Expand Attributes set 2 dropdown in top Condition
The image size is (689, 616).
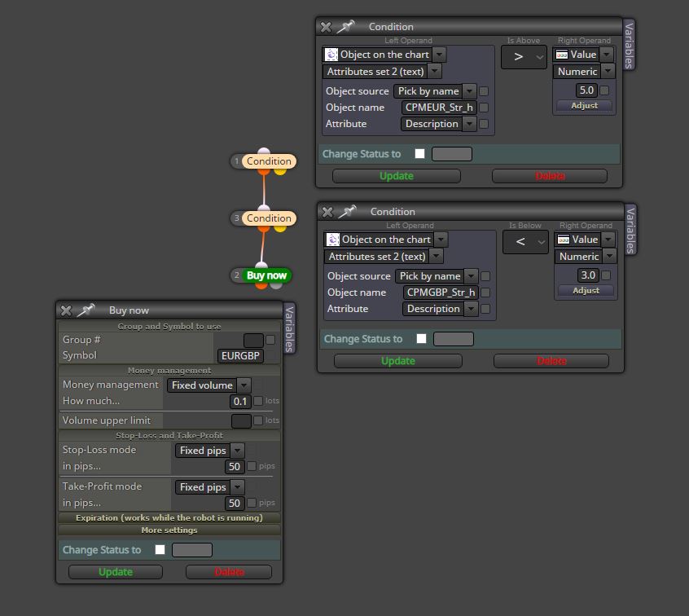[435, 71]
